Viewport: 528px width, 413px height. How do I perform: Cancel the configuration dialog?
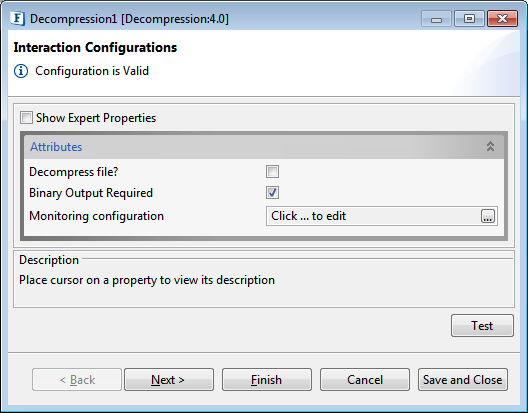coord(365,380)
